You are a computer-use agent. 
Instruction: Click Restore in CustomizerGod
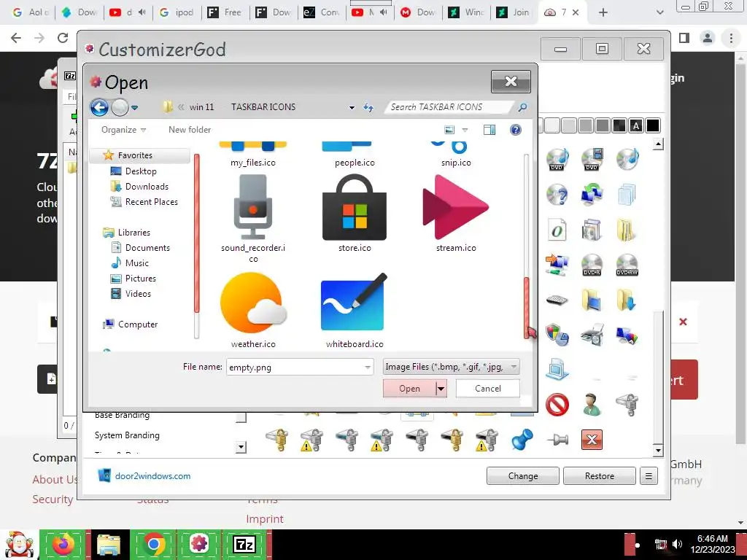tap(600, 475)
